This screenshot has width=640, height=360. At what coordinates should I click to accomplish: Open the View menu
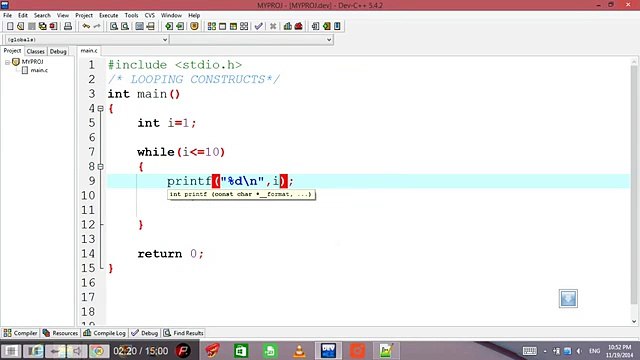[x=63, y=15]
